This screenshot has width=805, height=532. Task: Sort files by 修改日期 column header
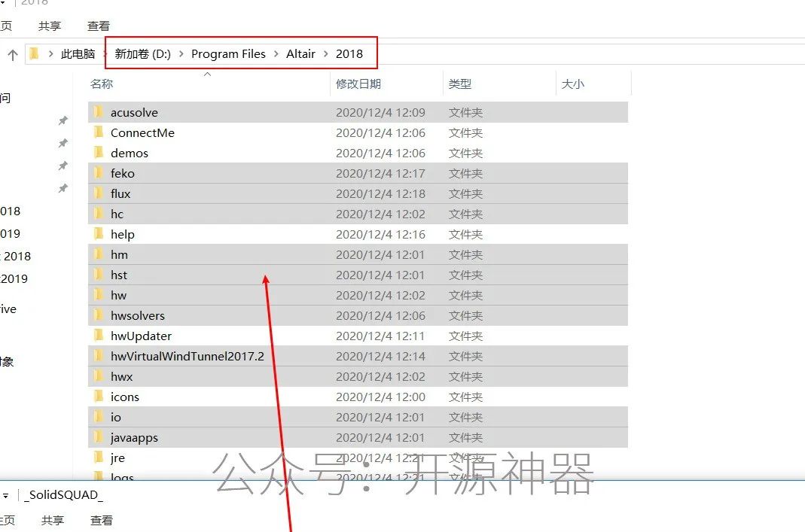click(x=358, y=84)
